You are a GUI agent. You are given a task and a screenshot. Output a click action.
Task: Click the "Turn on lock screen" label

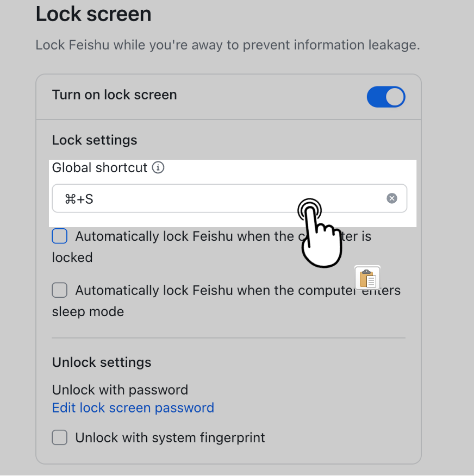click(114, 95)
